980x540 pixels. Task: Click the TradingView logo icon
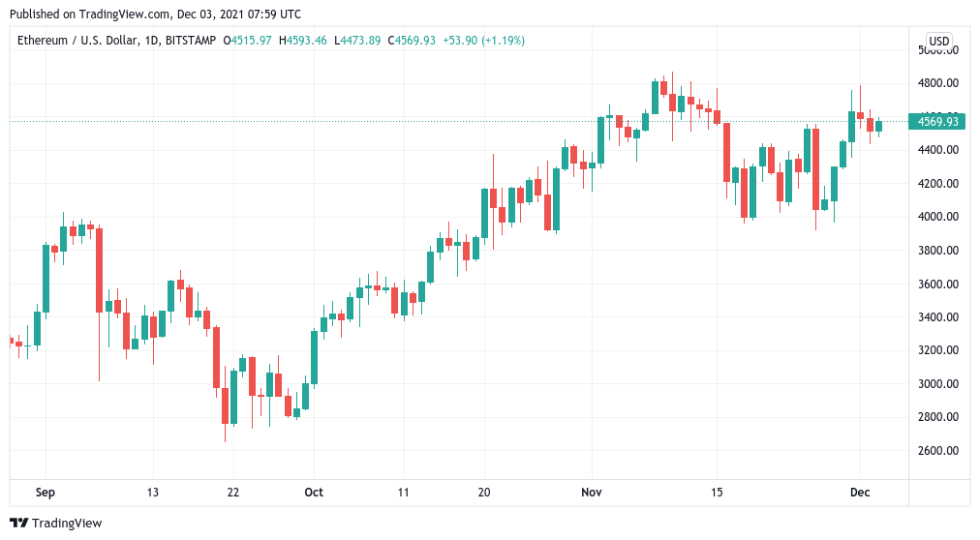[18, 524]
